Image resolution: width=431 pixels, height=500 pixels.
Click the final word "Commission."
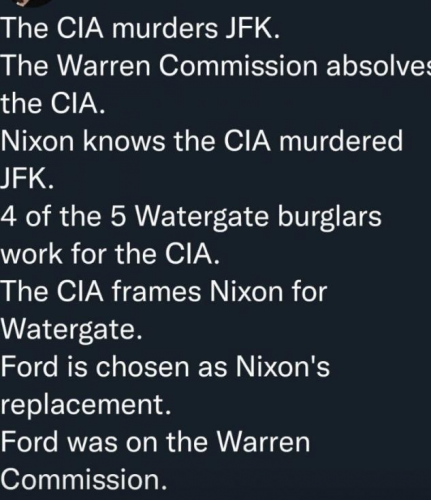pos(83,479)
